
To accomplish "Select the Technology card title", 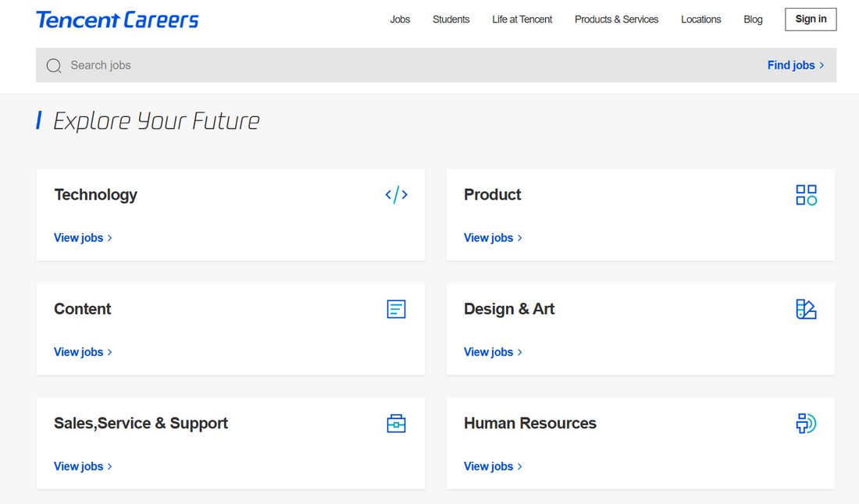I will pyautogui.click(x=95, y=195).
